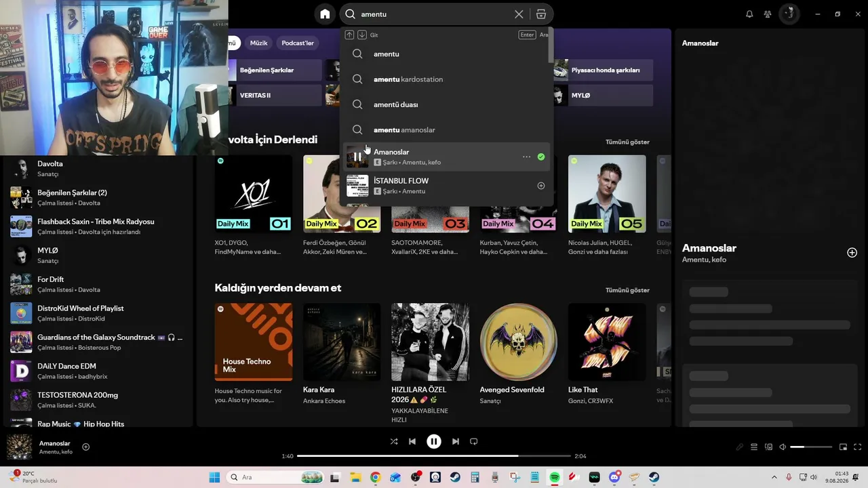Open Windows Start menu
Screen dimensions: 868x488
(x=214, y=477)
